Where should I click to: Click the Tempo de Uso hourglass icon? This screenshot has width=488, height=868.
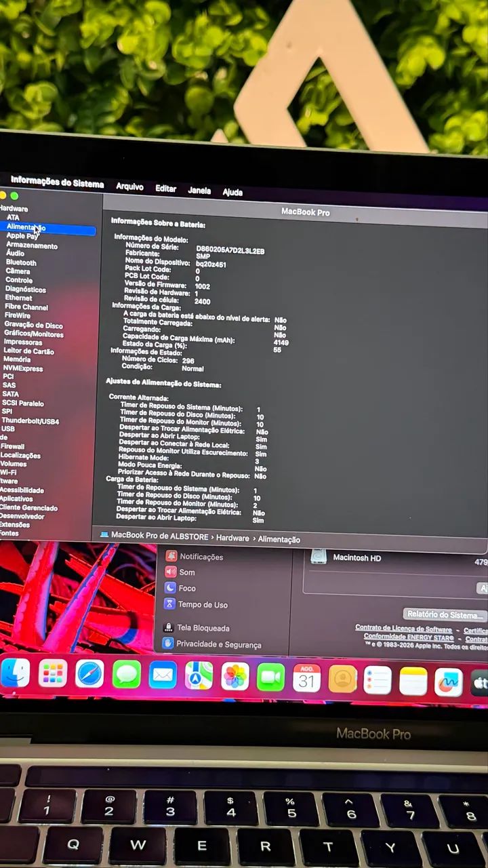pos(169,604)
